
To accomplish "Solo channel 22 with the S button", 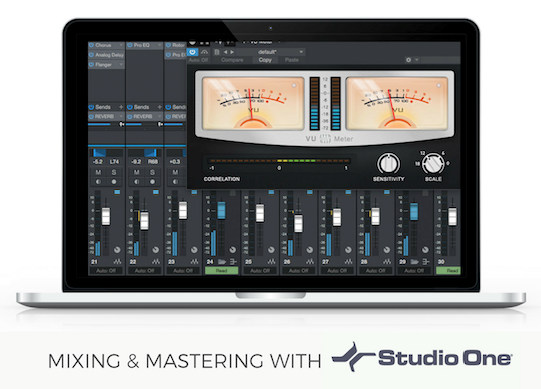I will point(153,172).
